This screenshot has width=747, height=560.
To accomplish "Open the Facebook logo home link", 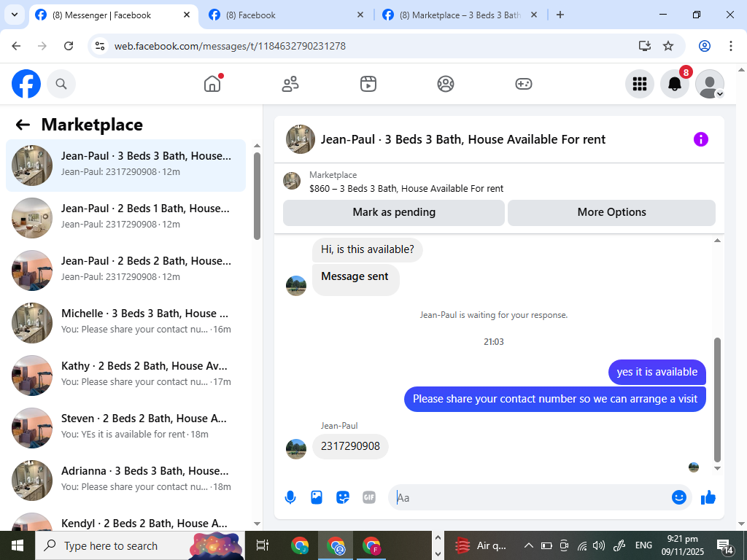I will (x=26, y=85).
